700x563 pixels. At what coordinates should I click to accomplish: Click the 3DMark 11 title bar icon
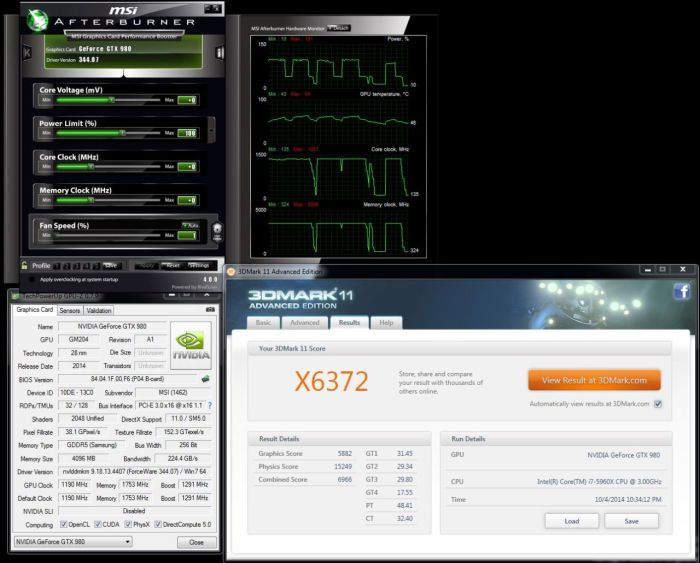click(231, 271)
